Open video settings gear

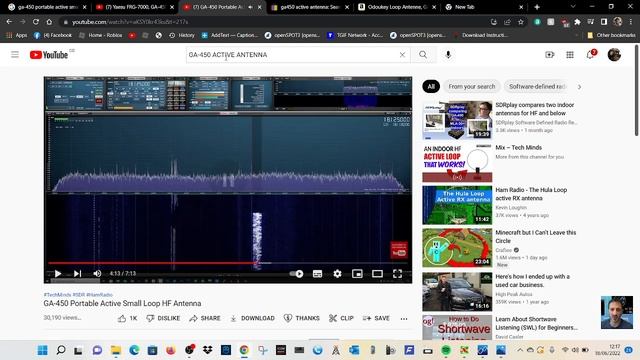click(337, 273)
